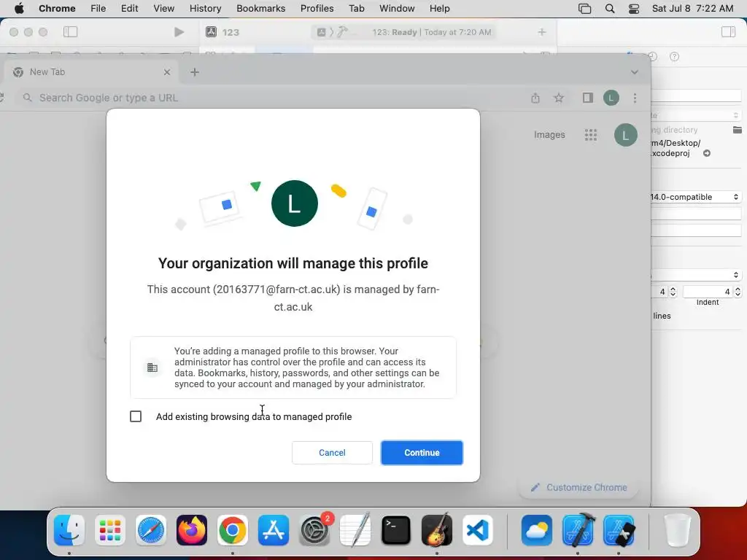Open Google apps grid icon
Viewport: 747px width, 560px height.
(x=591, y=135)
